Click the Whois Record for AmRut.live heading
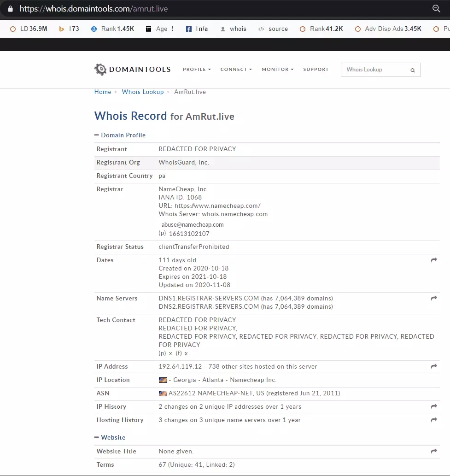The image size is (450, 476). click(x=164, y=116)
